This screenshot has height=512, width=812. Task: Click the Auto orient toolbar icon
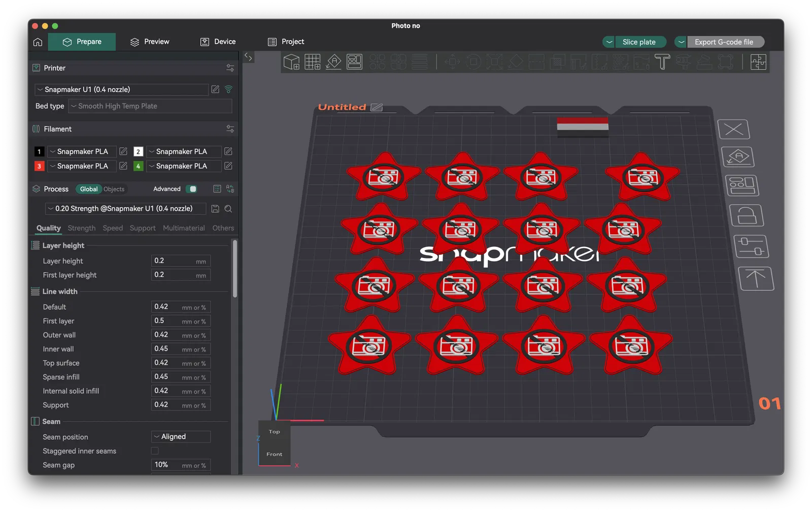pos(333,62)
